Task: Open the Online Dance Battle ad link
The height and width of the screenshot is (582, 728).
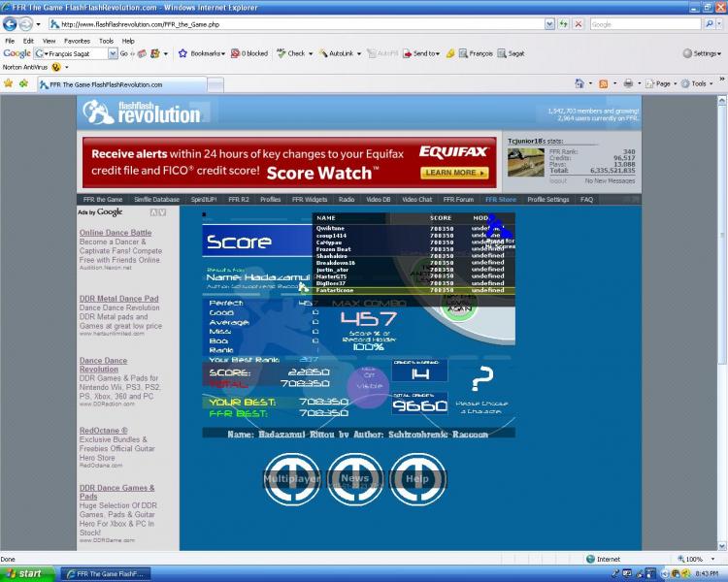Action: click(116, 233)
